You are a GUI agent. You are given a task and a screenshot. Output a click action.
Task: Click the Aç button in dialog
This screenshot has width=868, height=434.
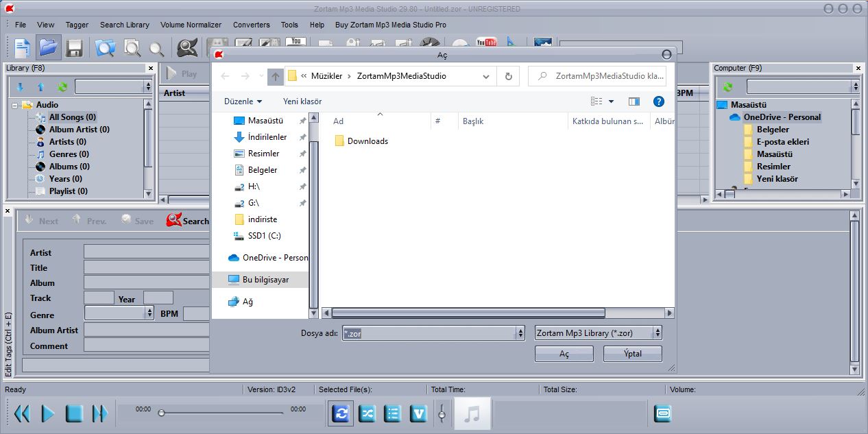pyautogui.click(x=564, y=354)
